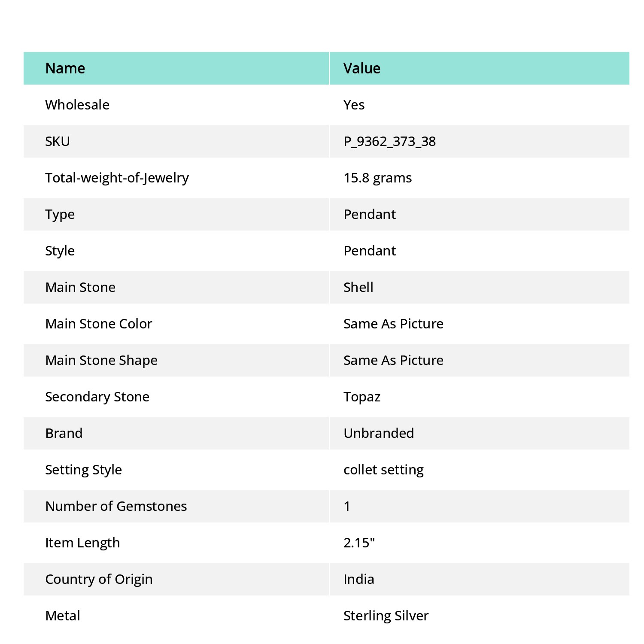Select the collet setting value
644x644 pixels.
click(383, 470)
